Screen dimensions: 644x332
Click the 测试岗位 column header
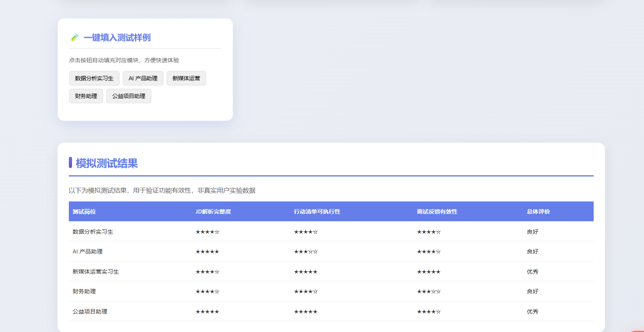click(84, 212)
